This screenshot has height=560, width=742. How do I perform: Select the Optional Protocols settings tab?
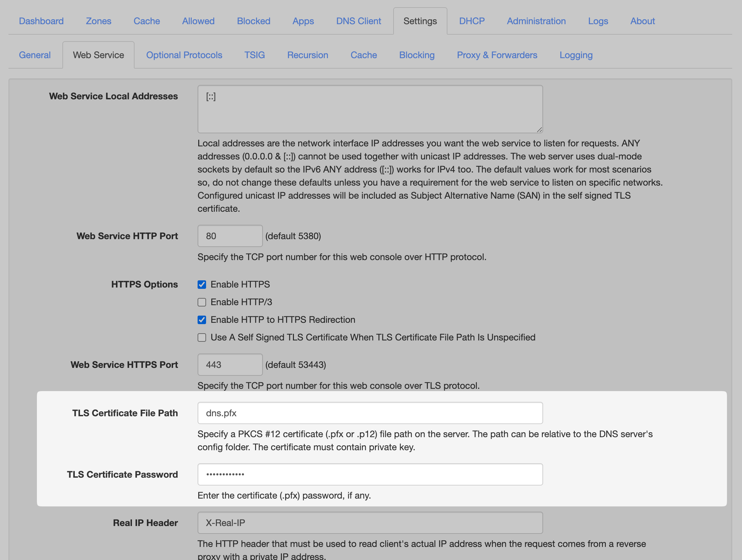(x=184, y=55)
